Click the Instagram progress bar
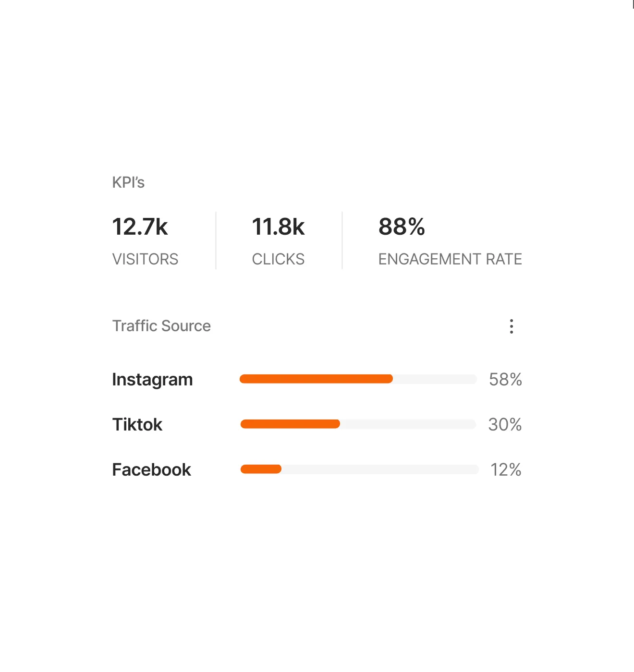 pyautogui.click(x=358, y=379)
